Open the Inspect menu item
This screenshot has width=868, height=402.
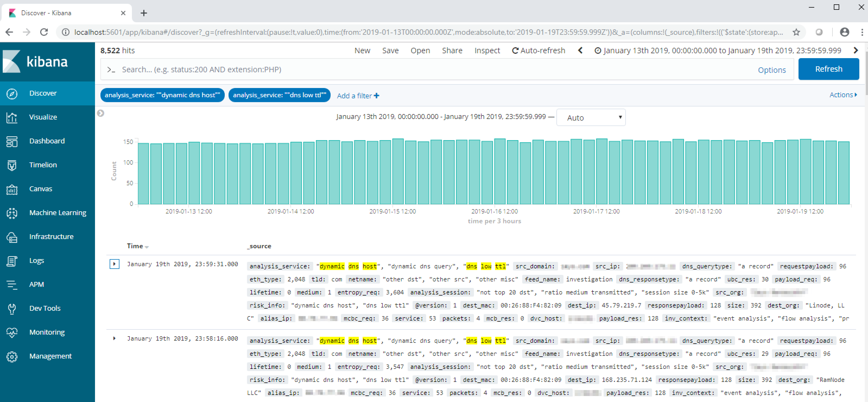pos(487,51)
